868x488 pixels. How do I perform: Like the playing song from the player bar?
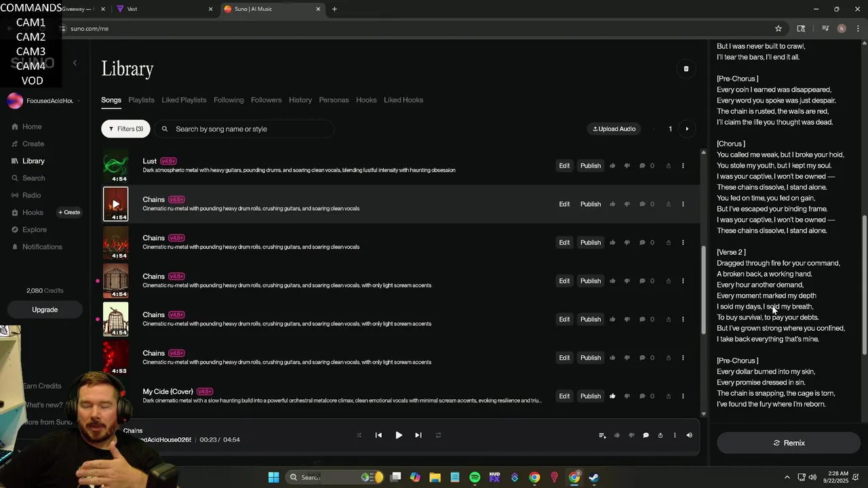coord(616,435)
